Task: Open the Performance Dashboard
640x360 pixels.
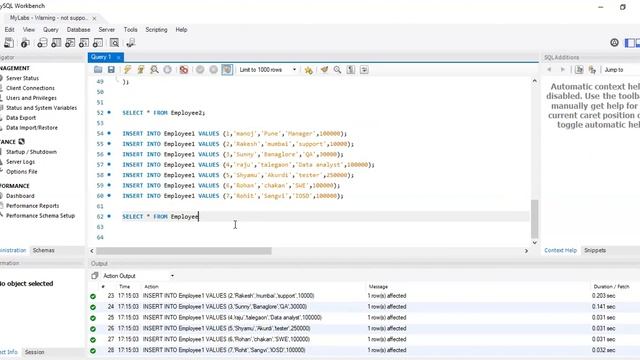Action: tap(20, 196)
